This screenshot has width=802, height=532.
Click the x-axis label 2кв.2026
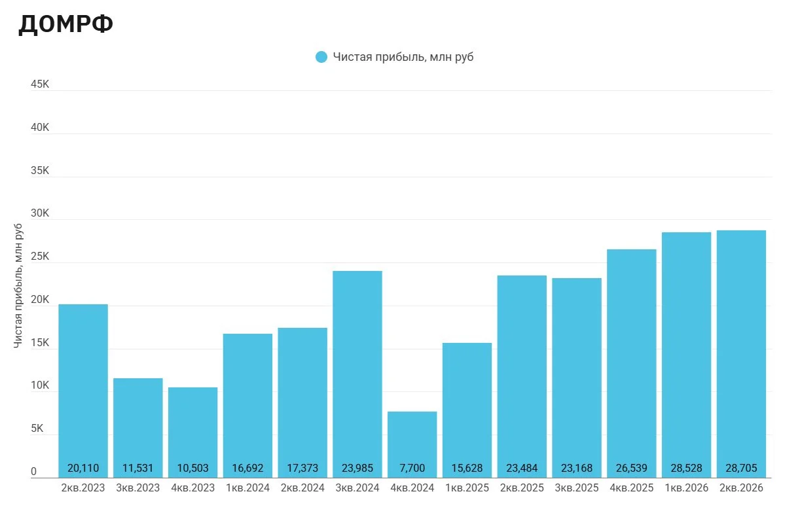tap(741, 488)
